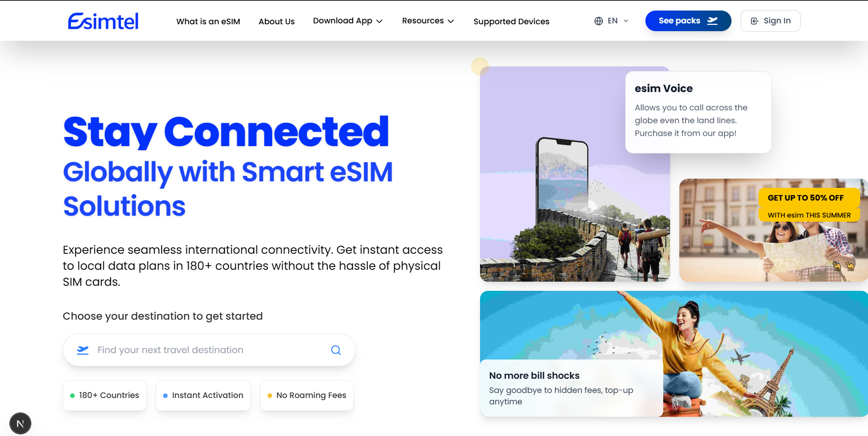Viewport: 868px width, 436px height.
Task: Click the search magnifier icon
Action: pos(336,350)
